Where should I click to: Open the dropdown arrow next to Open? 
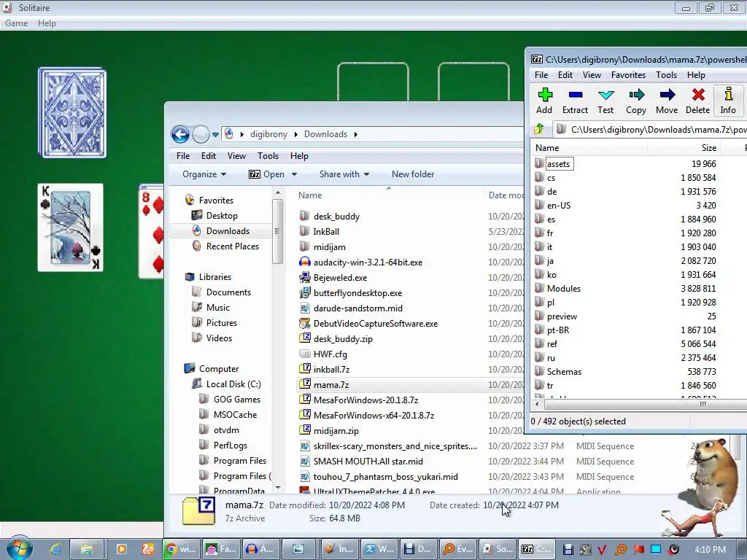(x=295, y=174)
